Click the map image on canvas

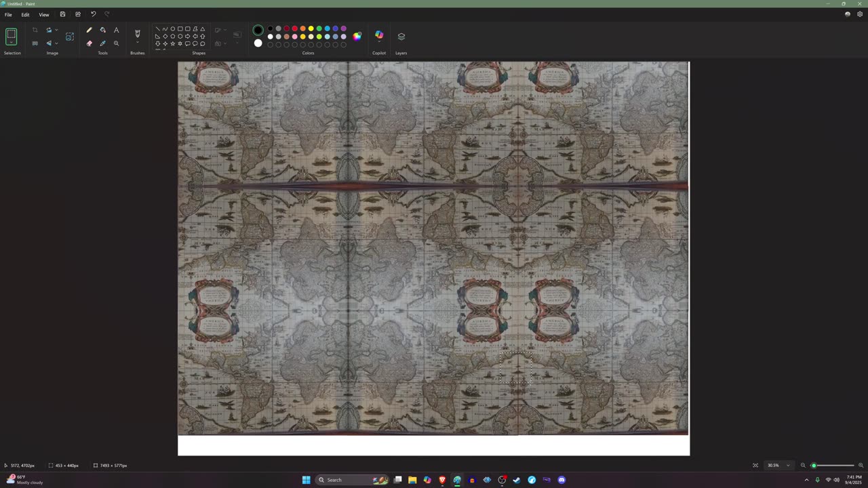point(433,248)
